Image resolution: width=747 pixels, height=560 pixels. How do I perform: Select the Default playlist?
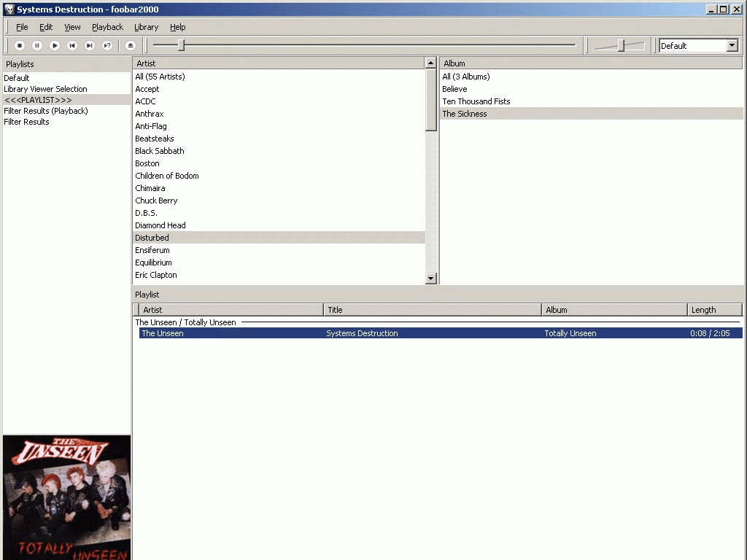tap(66, 78)
